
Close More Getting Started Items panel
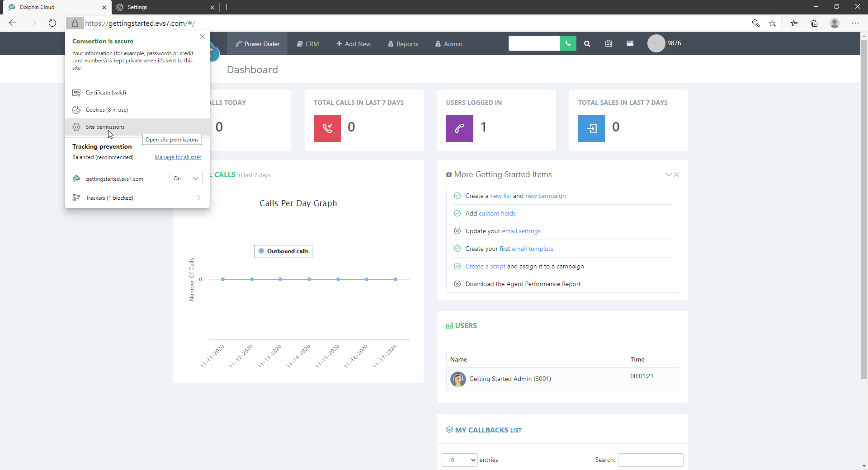677,174
